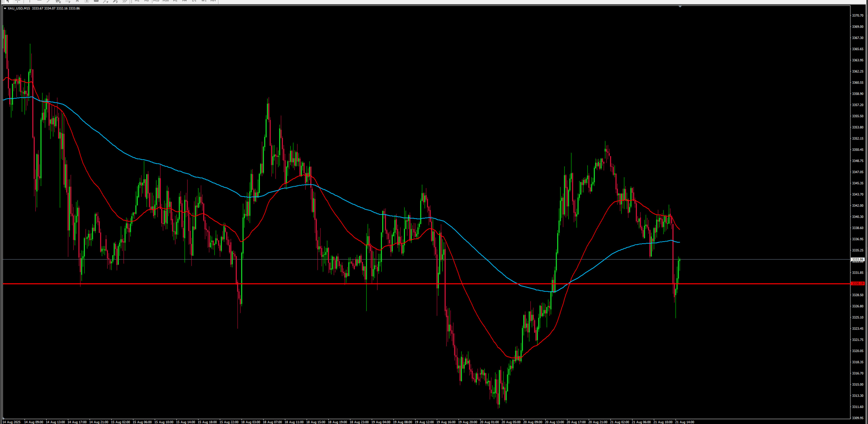The height and width of the screenshot is (424, 868).
Task: Choose the trendline drawing tool
Action: 49,1
